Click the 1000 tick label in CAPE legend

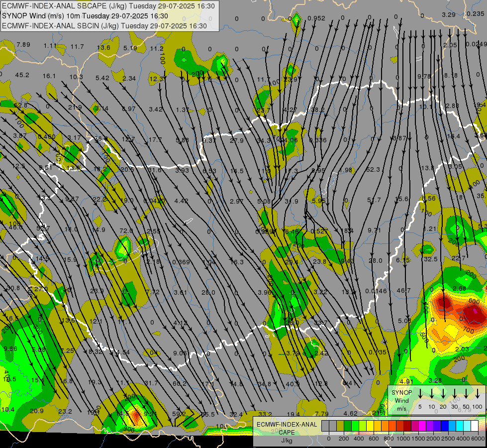click(403, 439)
